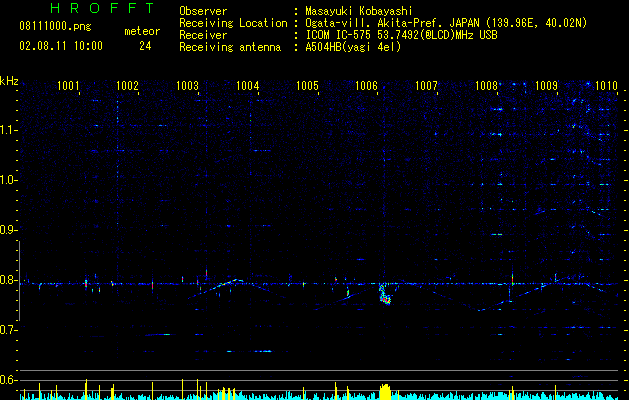The width and height of the screenshot is (629, 400).
Task: Click the 1007 time axis marker
Action: pos(426,85)
